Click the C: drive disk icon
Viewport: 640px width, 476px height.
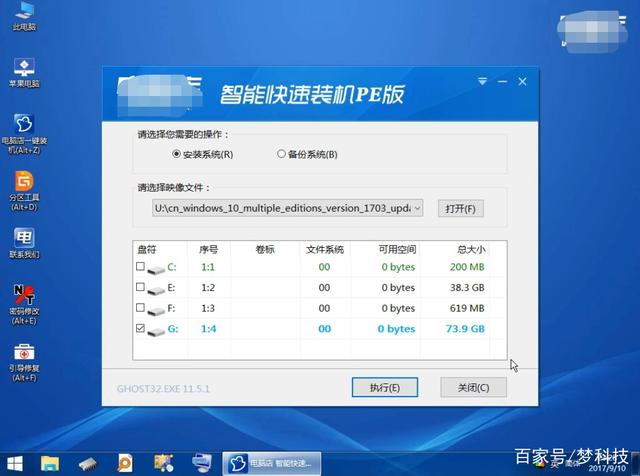156,269
